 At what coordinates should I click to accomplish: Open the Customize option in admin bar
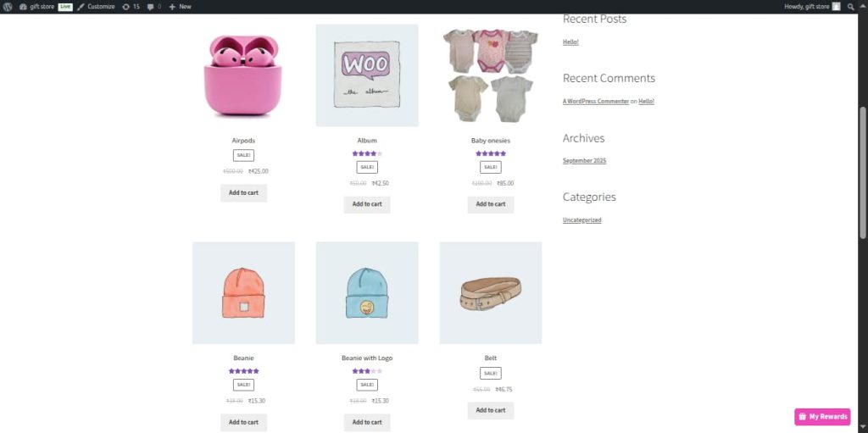pyautogui.click(x=96, y=7)
